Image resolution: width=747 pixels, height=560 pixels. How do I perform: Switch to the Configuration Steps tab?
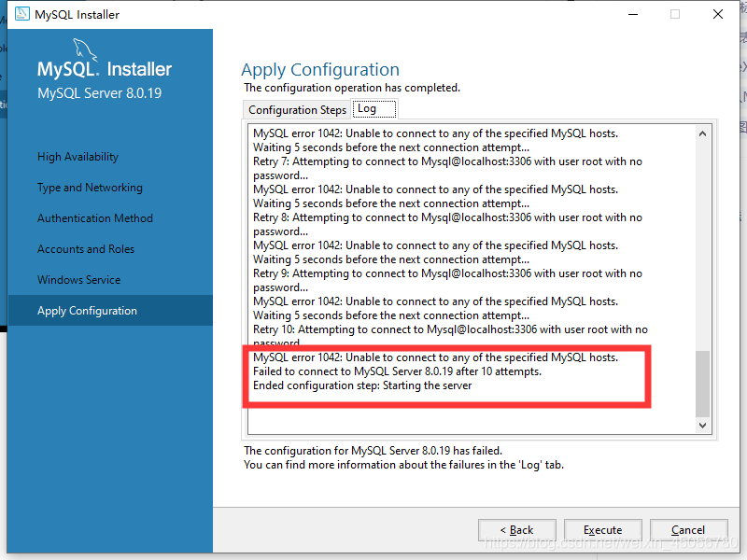(297, 110)
